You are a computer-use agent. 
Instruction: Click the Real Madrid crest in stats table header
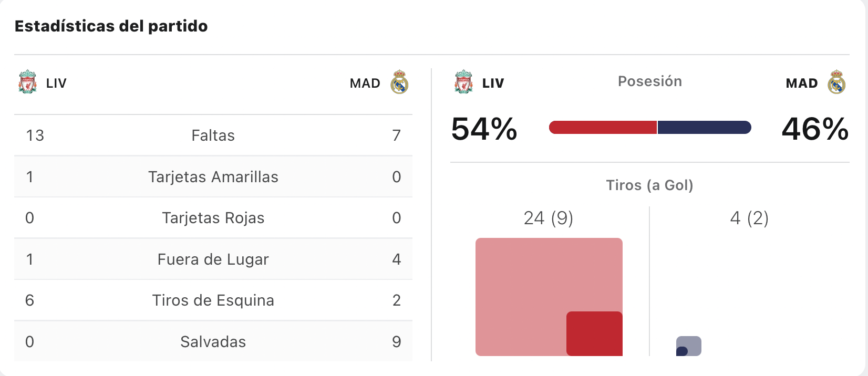[399, 82]
